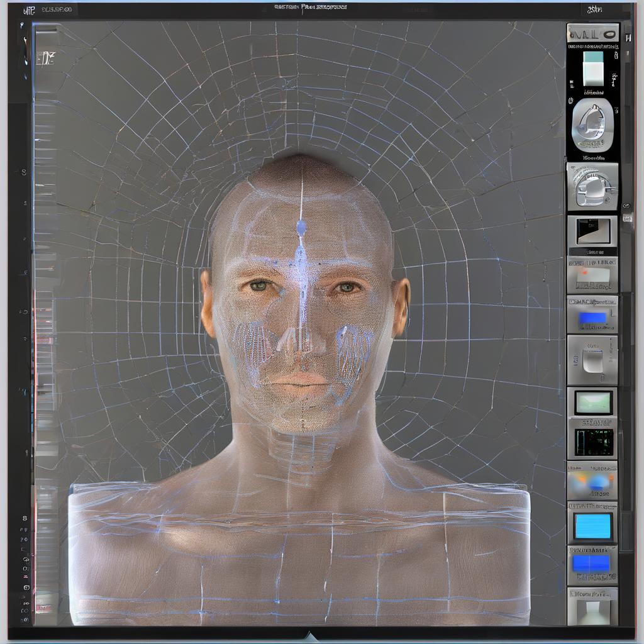Image resolution: width=644 pixels, height=644 pixels.
Task: Select the silver mechanical dial icon
Action: [x=592, y=187]
